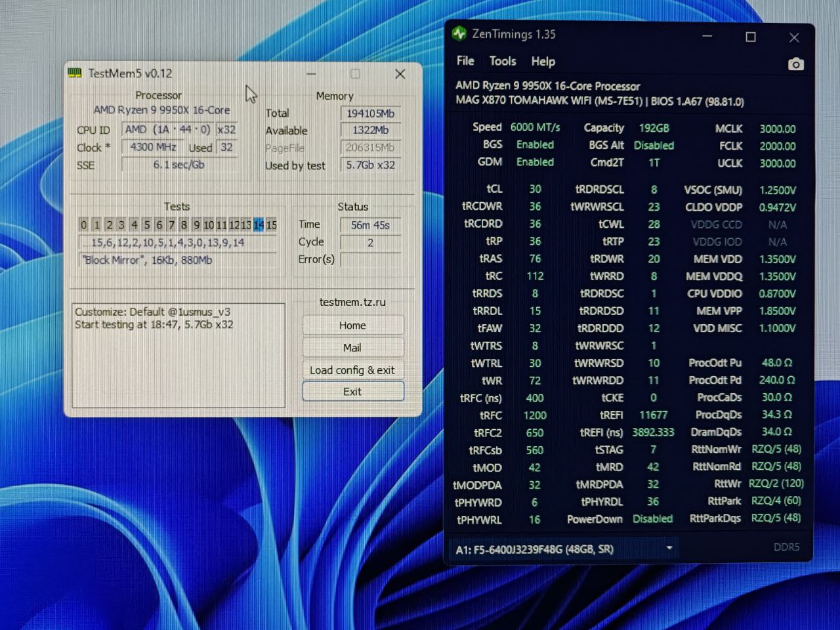Click the log line "Start testing at 18:47"
Image resolution: width=840 pixels, height=630 pixels.
[x=154, y=324]
